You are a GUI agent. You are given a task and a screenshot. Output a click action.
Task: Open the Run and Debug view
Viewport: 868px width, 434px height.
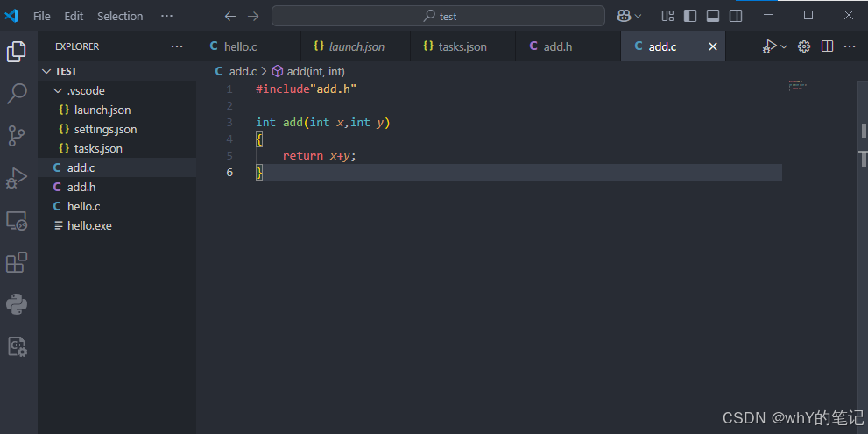(x=16, y=178)
